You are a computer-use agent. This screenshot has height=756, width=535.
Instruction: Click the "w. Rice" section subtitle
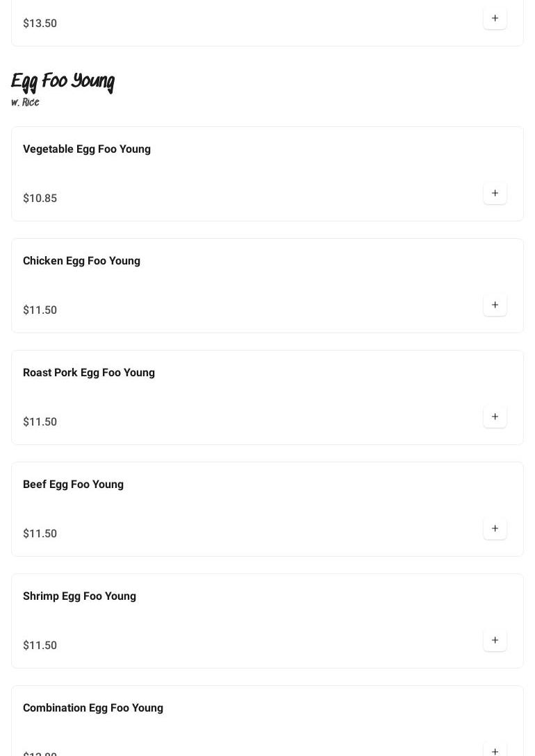(x=25, y=103)
